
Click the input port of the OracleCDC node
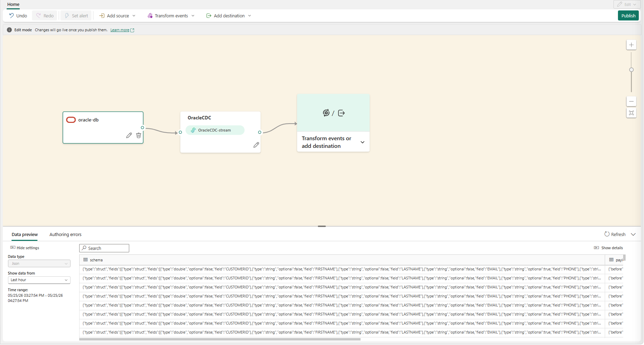(x=180, y=132)
